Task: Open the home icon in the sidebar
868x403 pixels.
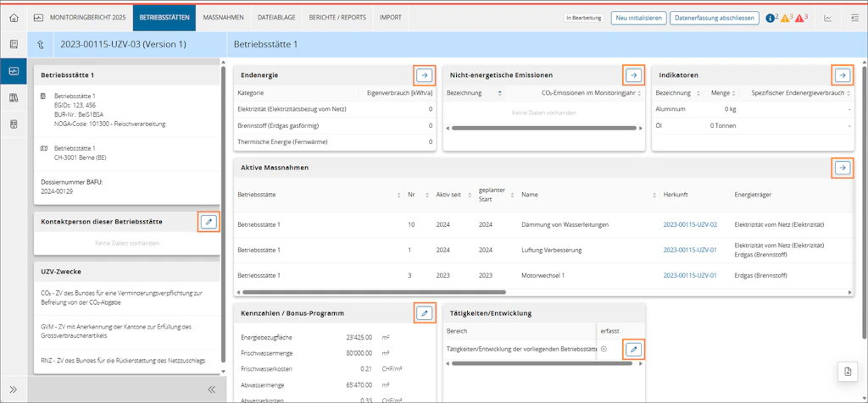Action: pos(14,18)
